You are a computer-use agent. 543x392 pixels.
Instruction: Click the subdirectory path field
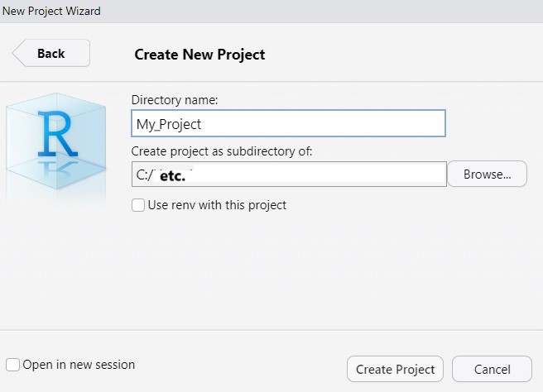tap(289, 174)
